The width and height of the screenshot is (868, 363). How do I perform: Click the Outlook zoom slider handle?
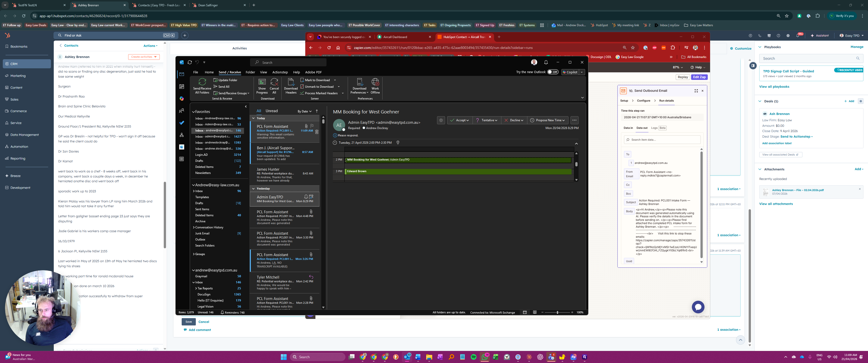pyautogui.click(x=557, y=313)
